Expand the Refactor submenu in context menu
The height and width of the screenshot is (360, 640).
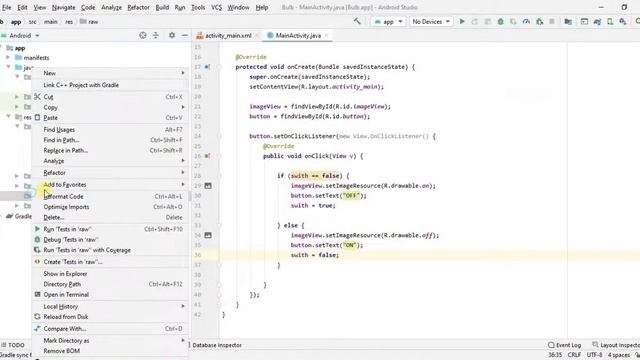110,173
